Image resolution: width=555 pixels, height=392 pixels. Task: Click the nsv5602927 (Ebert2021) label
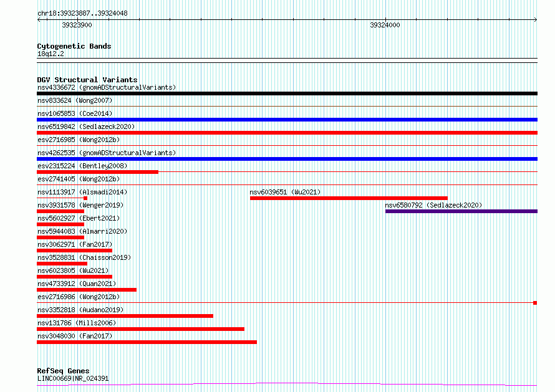tap(79, 218)
